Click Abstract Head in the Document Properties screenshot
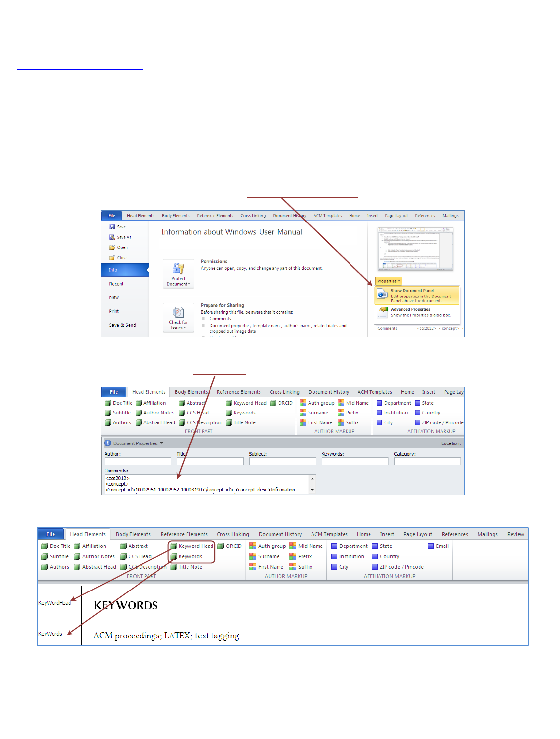Image resolution: width=560 pixels, height=739 pixels. click(155, 423)
